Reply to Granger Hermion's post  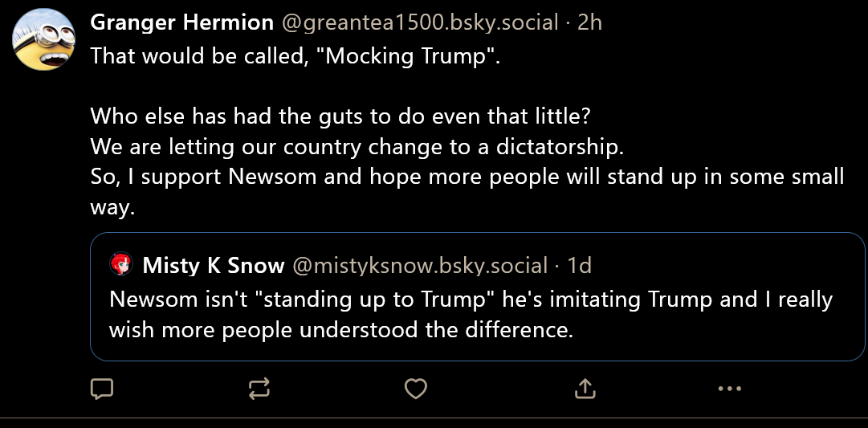101,389
